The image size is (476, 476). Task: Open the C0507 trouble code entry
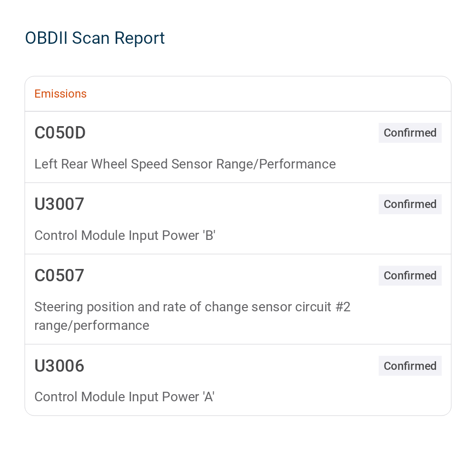pyautogui.click(x=238, y=299)
